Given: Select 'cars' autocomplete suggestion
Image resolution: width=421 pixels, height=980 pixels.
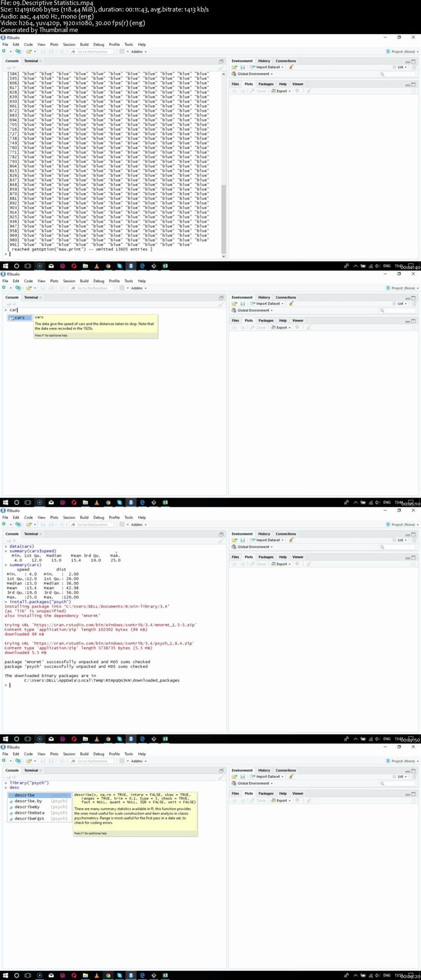Looking at the screenshot, I should 20,318.
